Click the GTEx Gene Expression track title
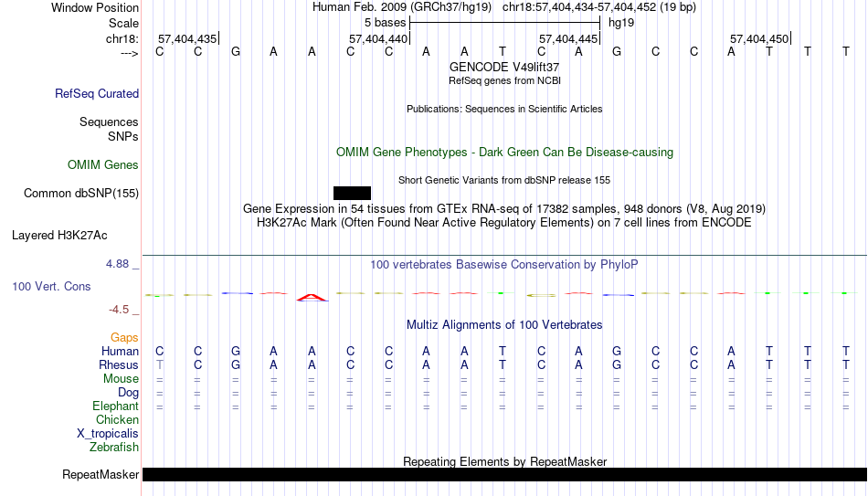Screen dimensions: 868x496 (504, 208)
